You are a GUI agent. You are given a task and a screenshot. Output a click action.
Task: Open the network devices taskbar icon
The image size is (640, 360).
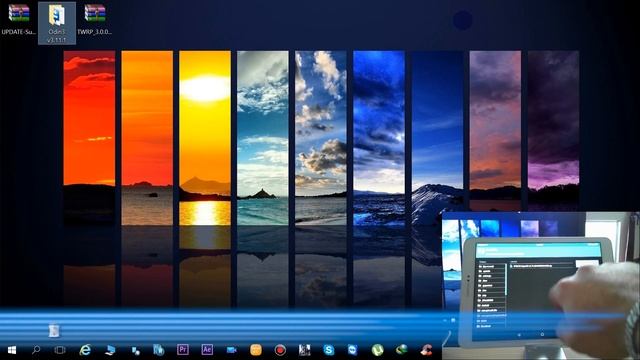pos(135,350)
